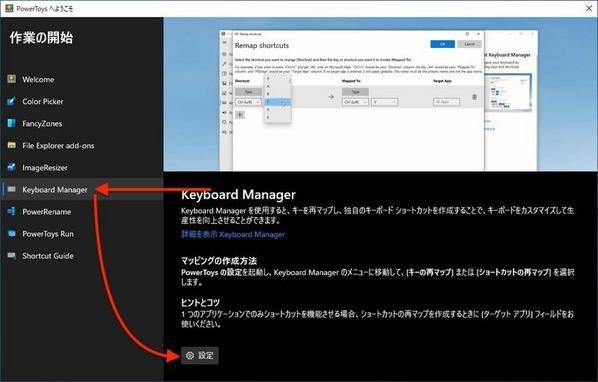Select the FancyZones icon
The height and width of the screenshot is (382, 598).
pos(12,123)
